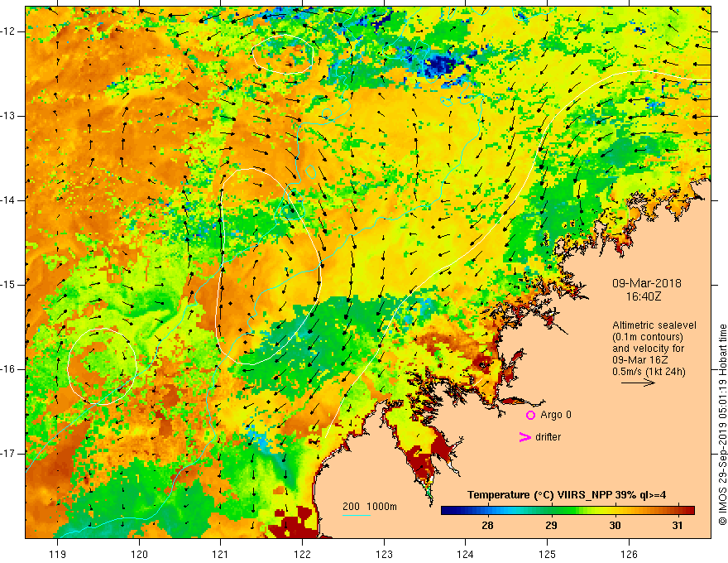Click the dark blue cold patch near 12.4S 123.7E
Viewport: 728px width, 563px height.
click(x=440, y=66)
